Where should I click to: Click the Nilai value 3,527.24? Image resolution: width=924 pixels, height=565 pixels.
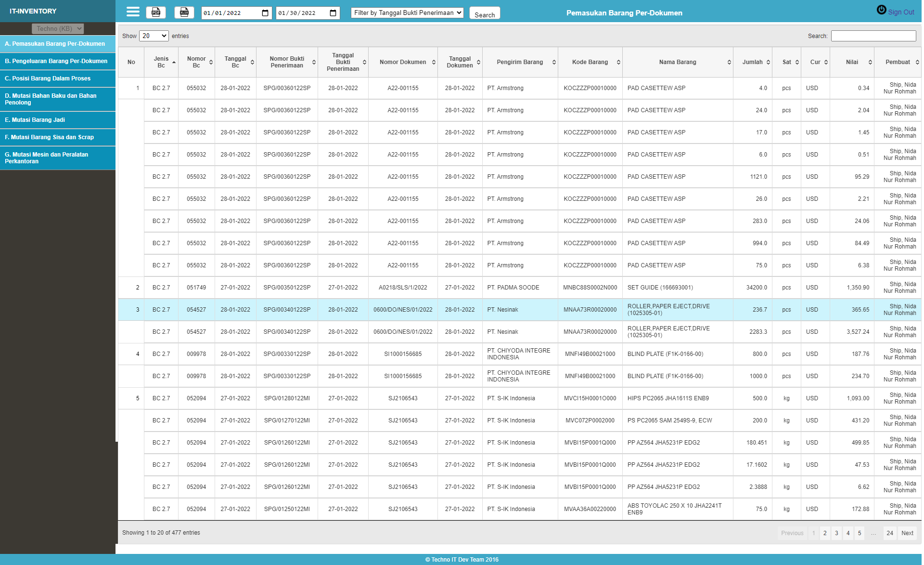click(858, 332)
